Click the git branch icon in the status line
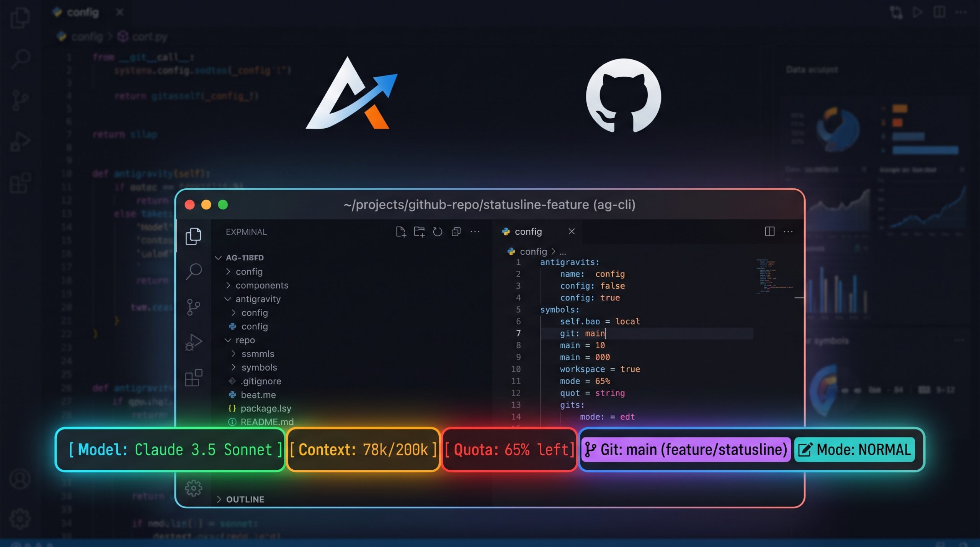Image resolution: width=980 pixels, height=547 pixels. tap(590, 450)
